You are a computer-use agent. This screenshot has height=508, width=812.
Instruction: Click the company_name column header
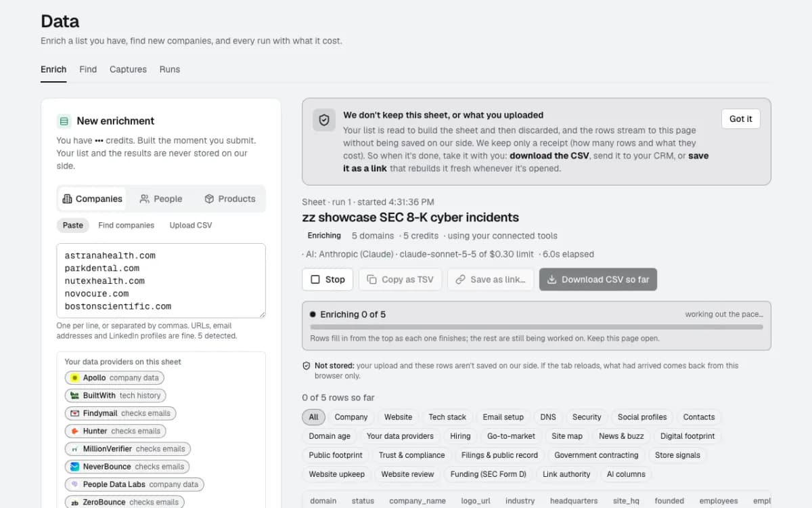(418, 501)
